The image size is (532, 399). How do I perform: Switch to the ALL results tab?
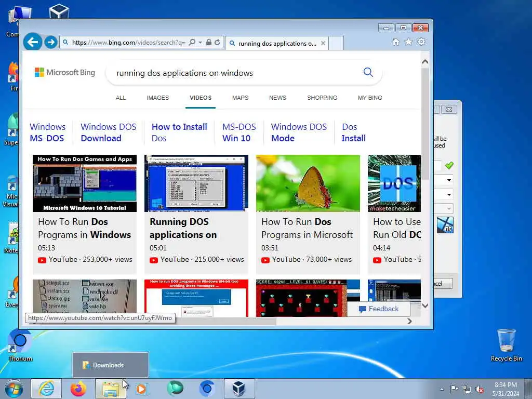click(121, 98)
